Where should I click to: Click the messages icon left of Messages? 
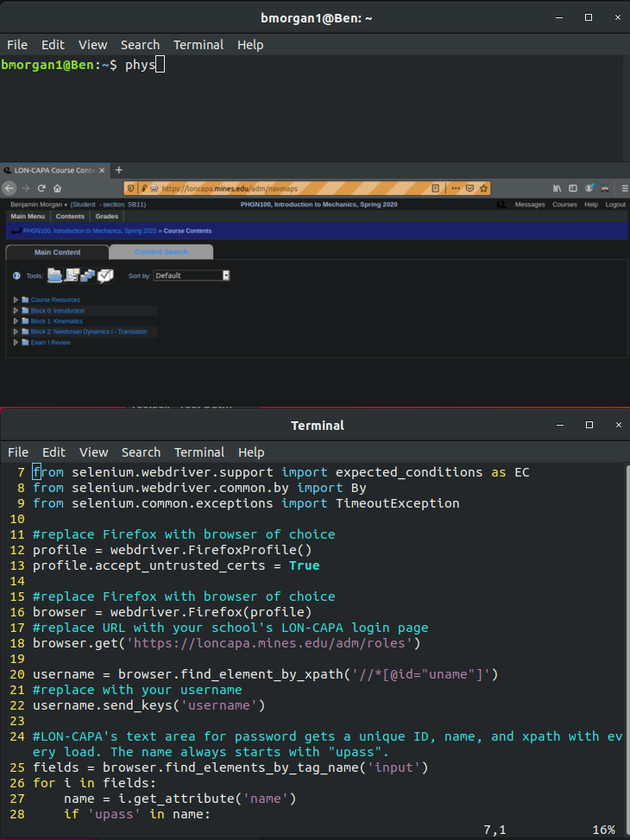coord(501,205)
